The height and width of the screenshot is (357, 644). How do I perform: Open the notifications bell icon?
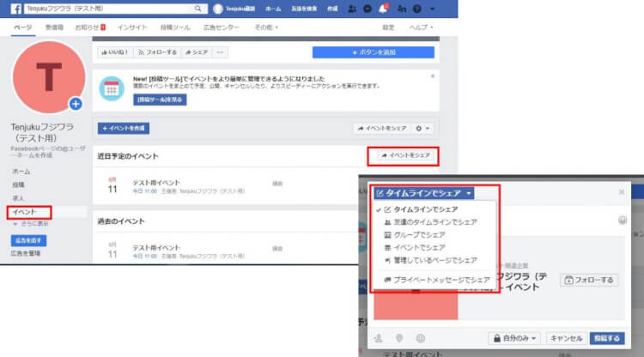click(383, 9)
